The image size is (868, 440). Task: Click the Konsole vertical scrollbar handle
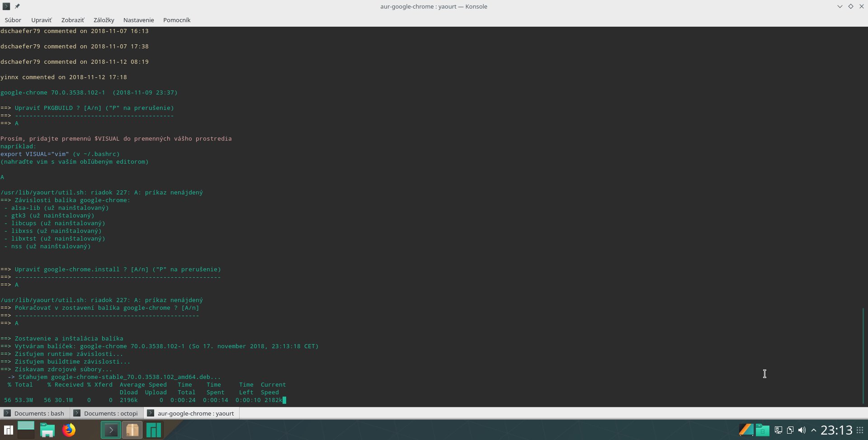(x=863, y=355)
